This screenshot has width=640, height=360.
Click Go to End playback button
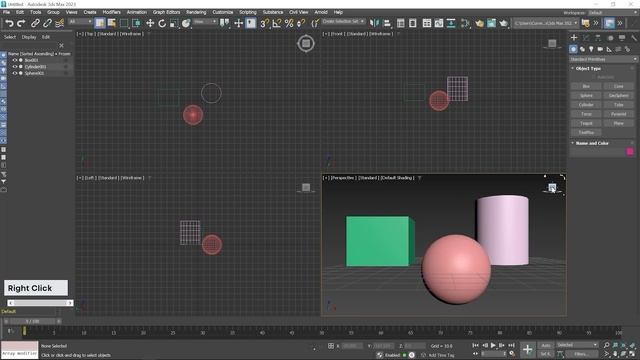tap(511, 345)
